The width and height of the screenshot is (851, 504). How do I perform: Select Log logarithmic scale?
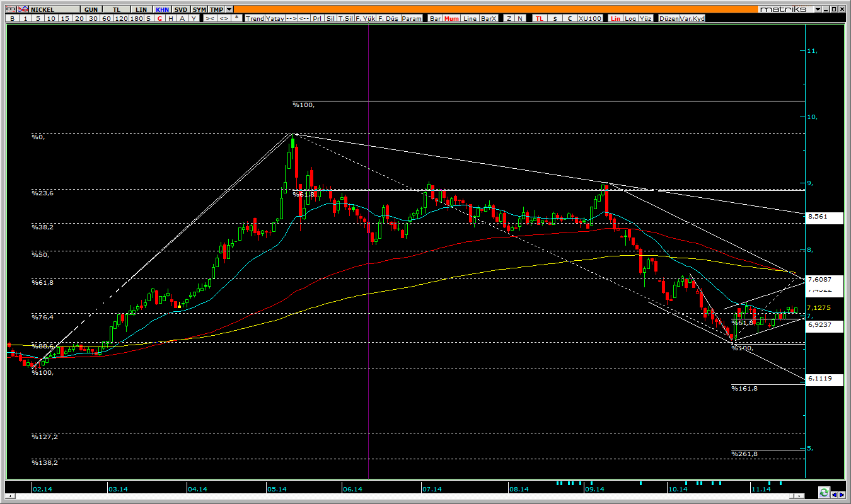pos(630,18)
